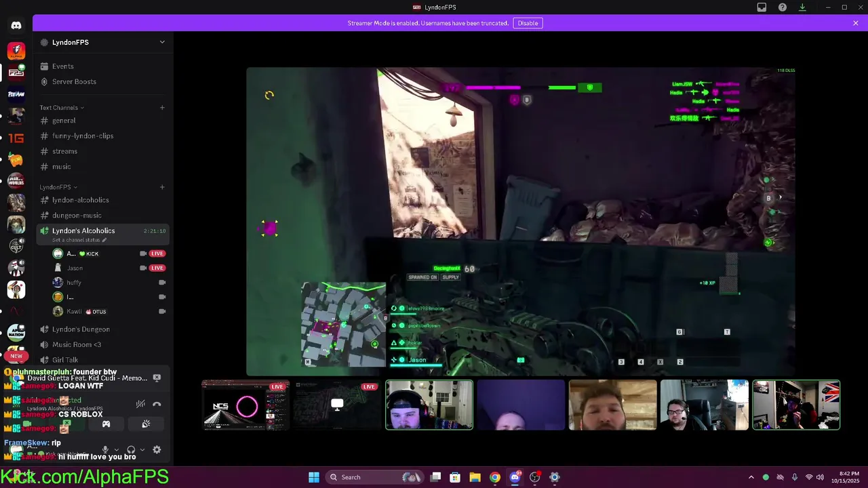Open the 1G server icon
Viewport: 868px width, 488px height.
(16, 138)
